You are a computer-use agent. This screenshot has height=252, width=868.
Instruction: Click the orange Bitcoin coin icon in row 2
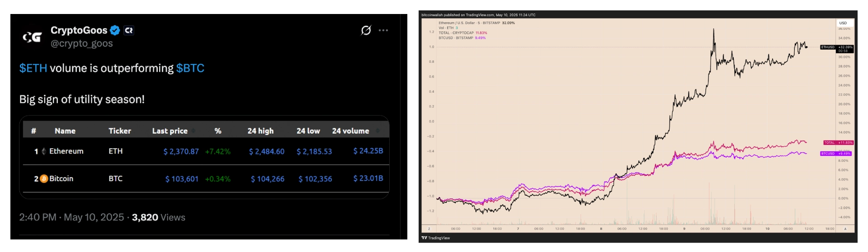click(44, 179)
